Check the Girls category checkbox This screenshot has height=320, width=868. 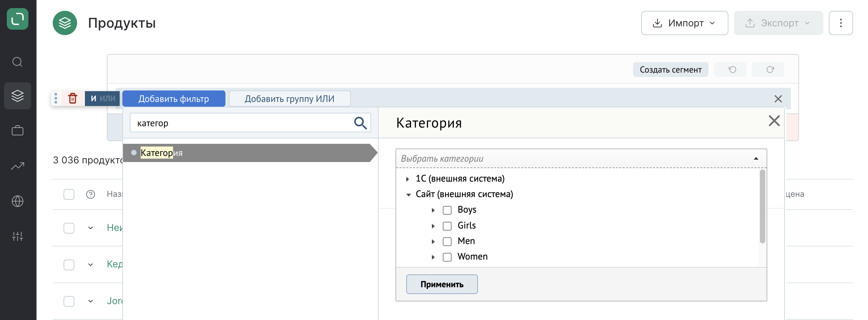pos(447,226)
